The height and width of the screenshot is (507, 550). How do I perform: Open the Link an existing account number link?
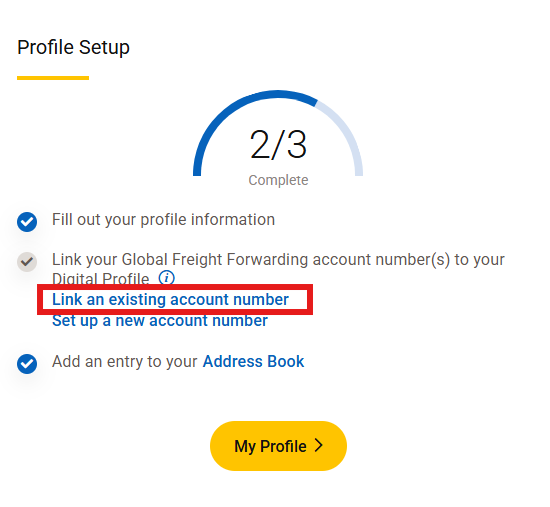(x=170, y=300)
